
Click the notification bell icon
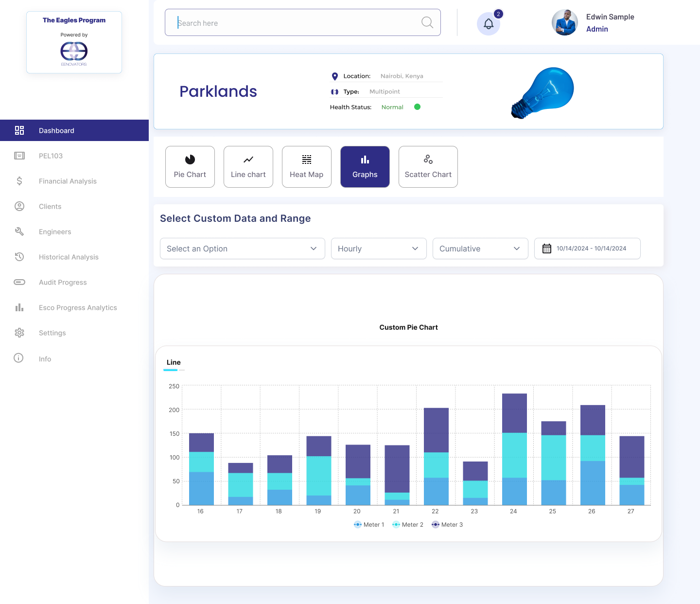point(489,24)
